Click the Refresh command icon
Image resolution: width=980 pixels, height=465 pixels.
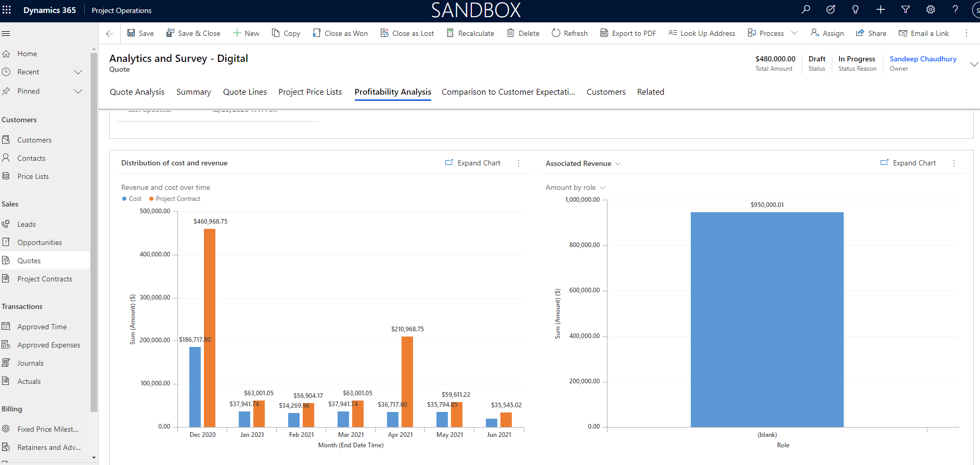556,33
